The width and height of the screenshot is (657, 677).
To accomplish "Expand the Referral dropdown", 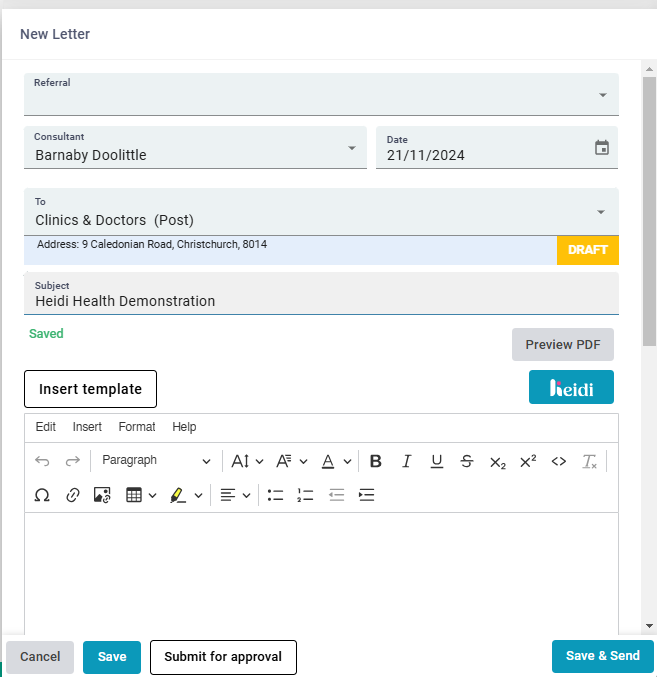I will pyautogui.click(x=603, y=95).
